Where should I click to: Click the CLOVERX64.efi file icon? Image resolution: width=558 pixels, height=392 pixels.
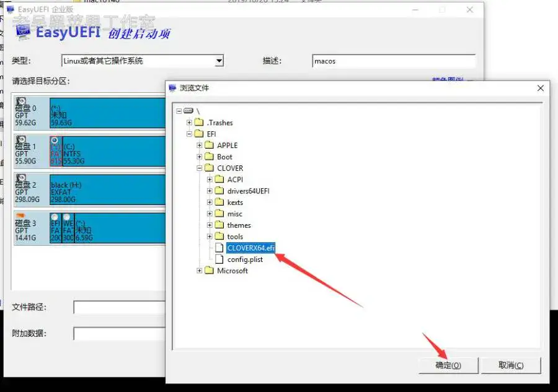pyautogui.click(x=219, y=248)
